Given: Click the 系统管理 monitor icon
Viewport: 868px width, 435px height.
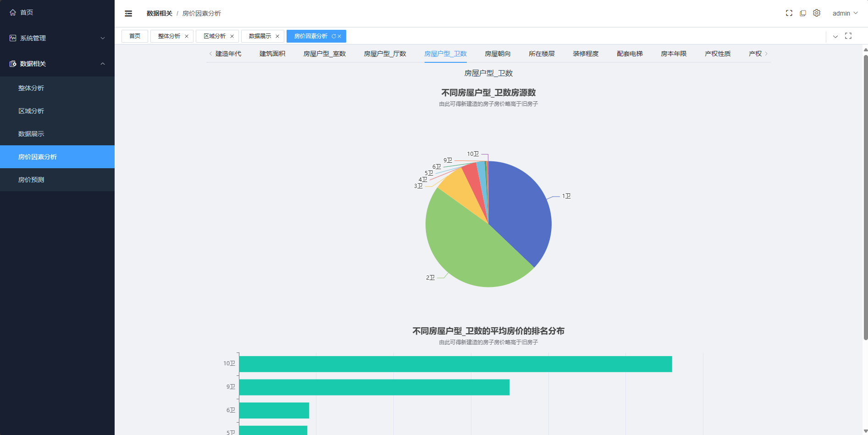Looking at the screenshot, I should coord(13,38).
